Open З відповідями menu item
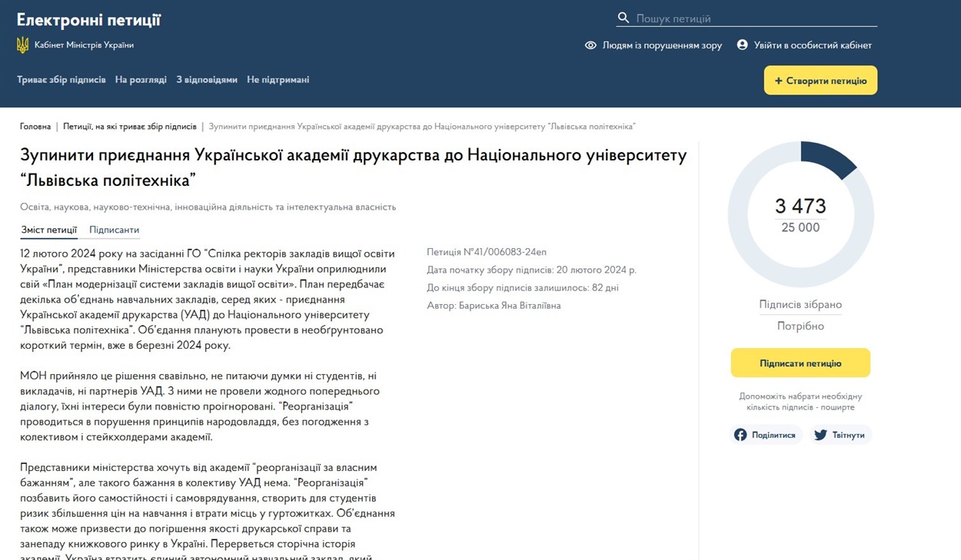961x560 pixels. [x=207, y=80]
